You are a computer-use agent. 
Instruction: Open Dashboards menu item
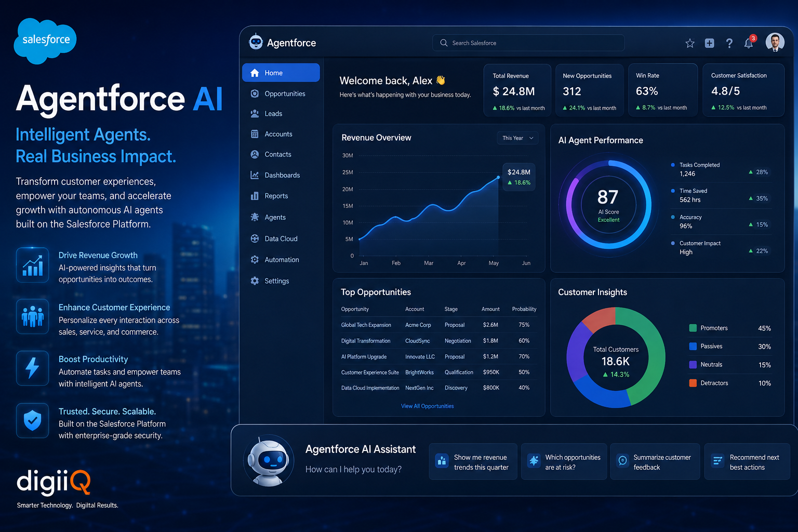(281, 175)
